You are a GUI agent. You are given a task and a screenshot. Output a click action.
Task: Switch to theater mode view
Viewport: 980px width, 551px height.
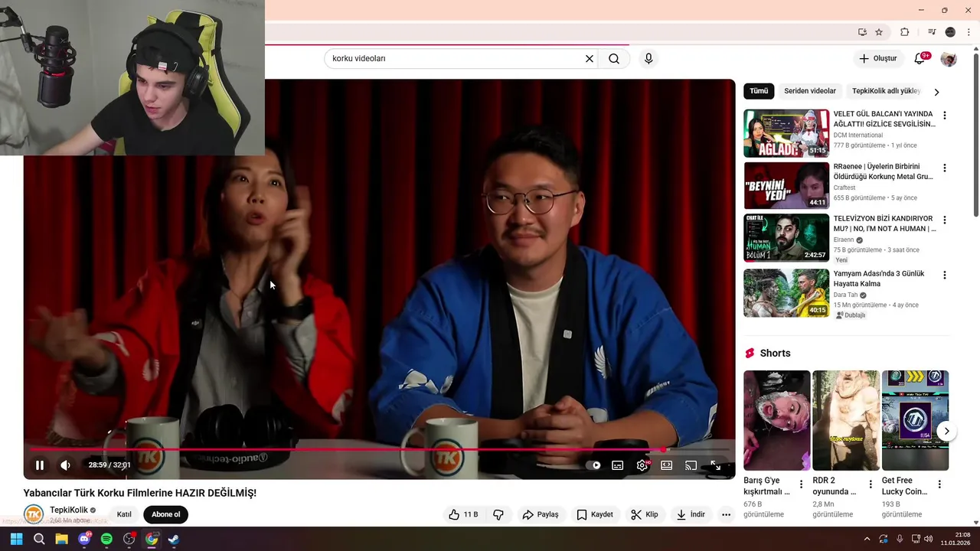point(667,465)
